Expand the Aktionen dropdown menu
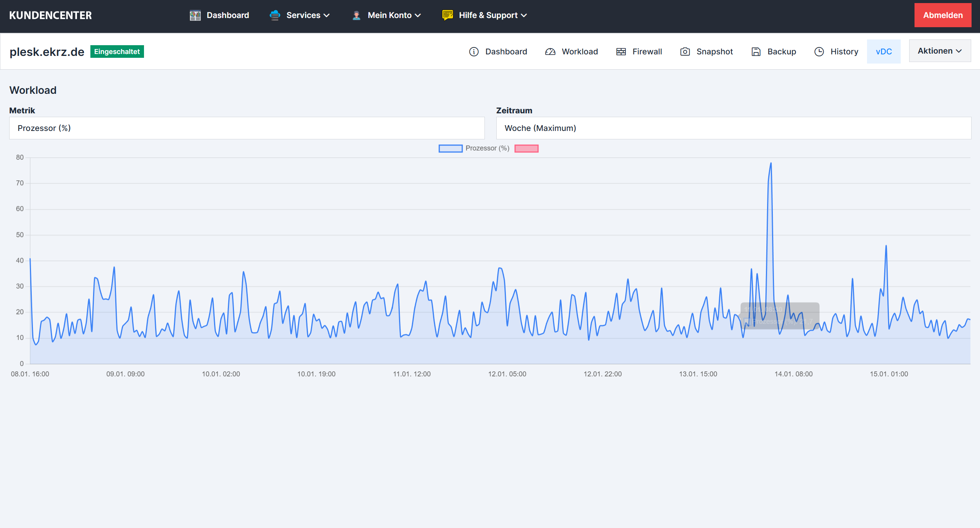980x528 pixels. (x=939, y=51)
